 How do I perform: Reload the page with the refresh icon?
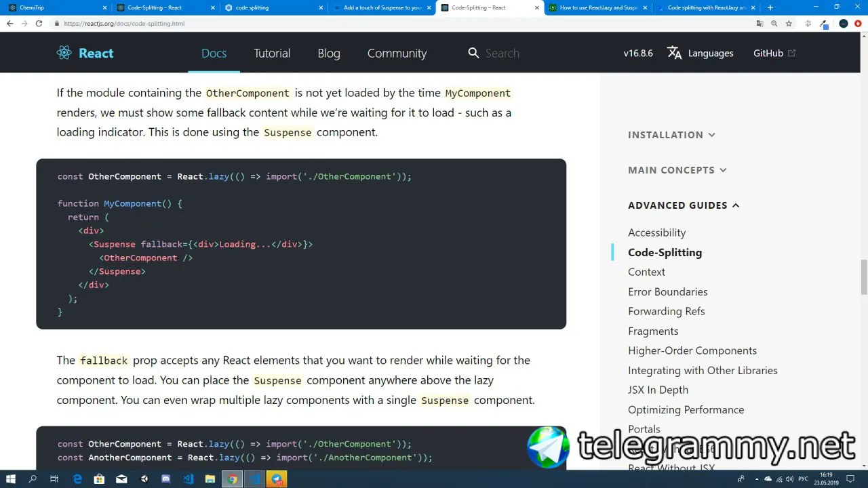click(x=39, y=23)
